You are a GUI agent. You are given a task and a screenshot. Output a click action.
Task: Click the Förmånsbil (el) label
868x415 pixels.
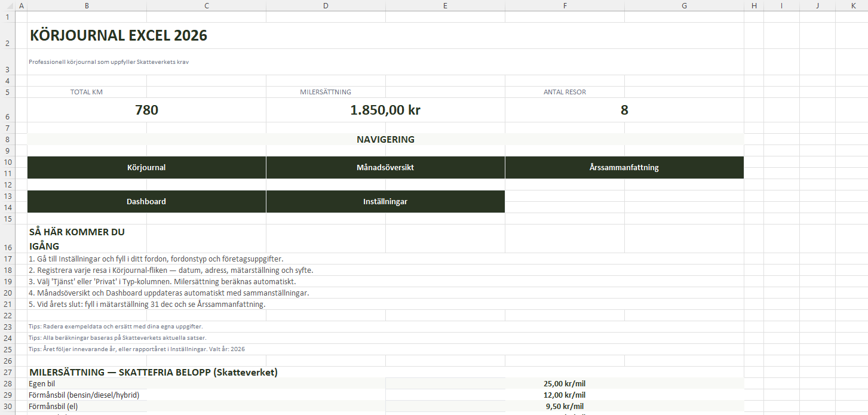click(53, 406)
